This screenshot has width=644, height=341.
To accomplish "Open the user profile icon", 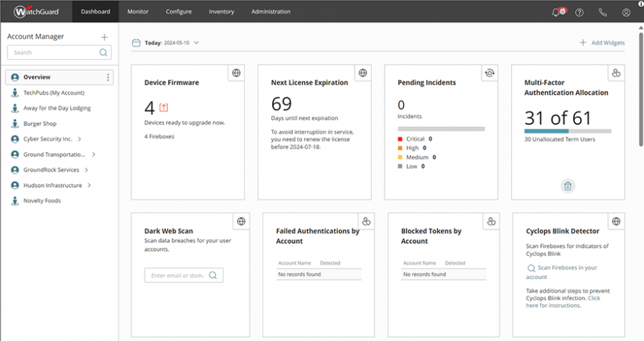I will click(x=626, y=12).
